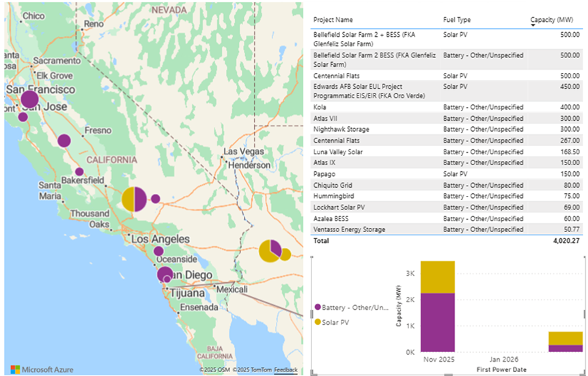588x376 pixels.
Task: Filter by Battery legend purple marker
Action: click(317, 308)
